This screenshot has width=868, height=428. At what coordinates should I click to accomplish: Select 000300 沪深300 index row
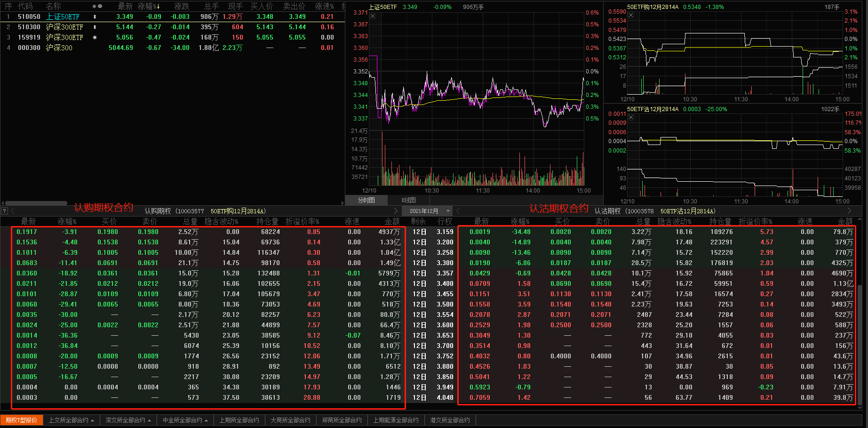[172, 48]
